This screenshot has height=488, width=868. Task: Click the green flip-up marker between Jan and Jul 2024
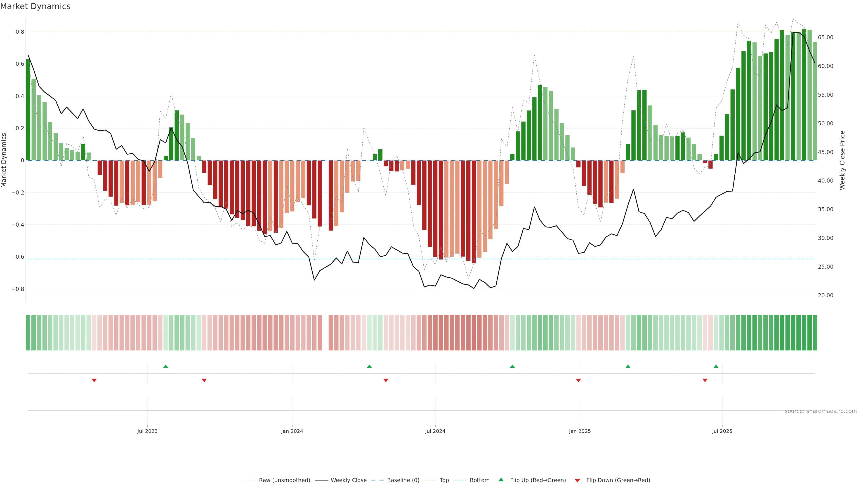coord(369,366)
